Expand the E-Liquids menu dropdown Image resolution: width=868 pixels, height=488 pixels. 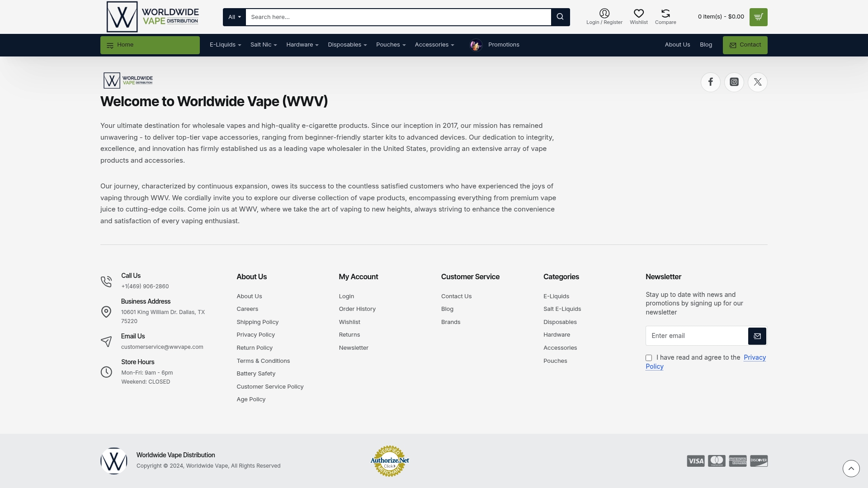point(225,45)
